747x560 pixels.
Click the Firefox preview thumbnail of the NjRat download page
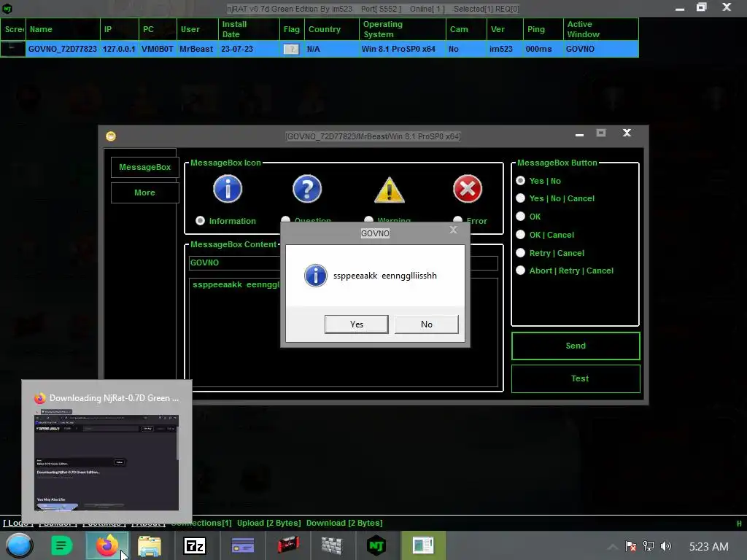[107, 462]
